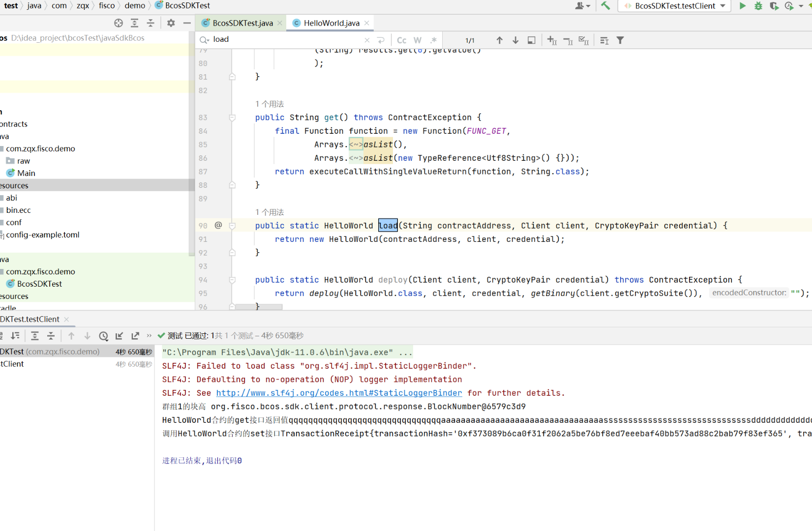Open project panel settings gear menu

[x=171, y=23]
